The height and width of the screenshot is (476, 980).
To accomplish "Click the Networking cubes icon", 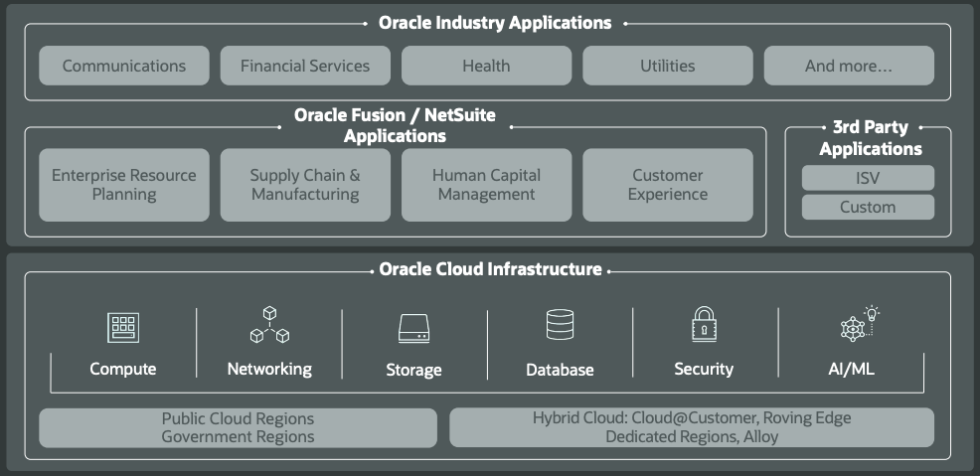I will [269, 325].
